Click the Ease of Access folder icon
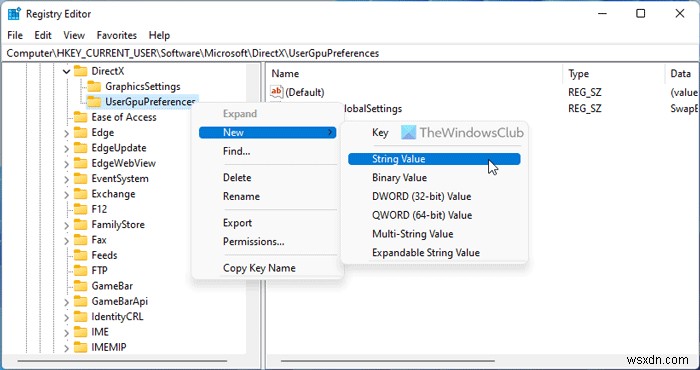Screen dimensions: 700x370 (x=80, y=117)
